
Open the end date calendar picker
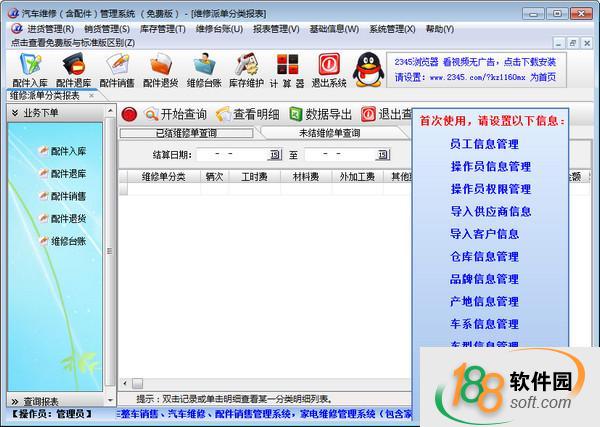[383, 155]
